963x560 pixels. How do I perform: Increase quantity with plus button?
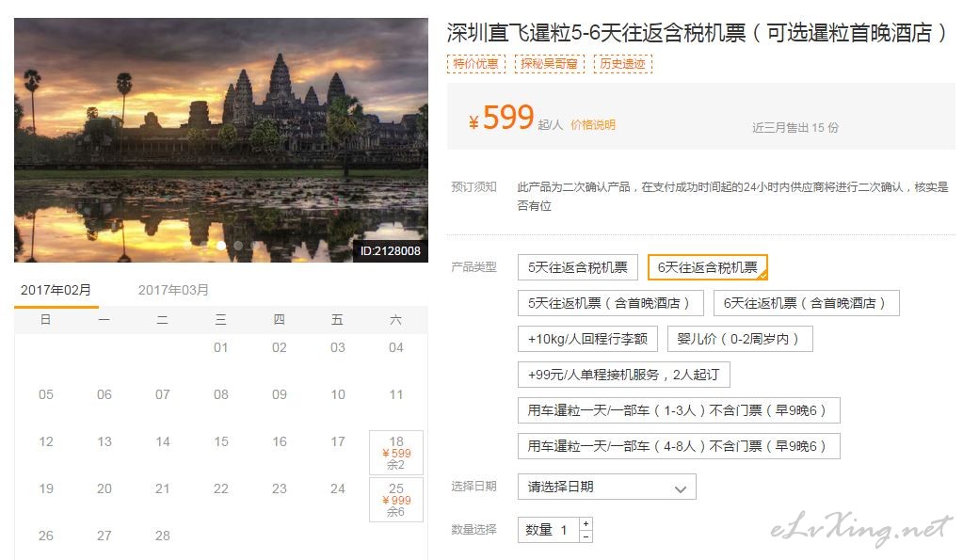coord(586,523)
